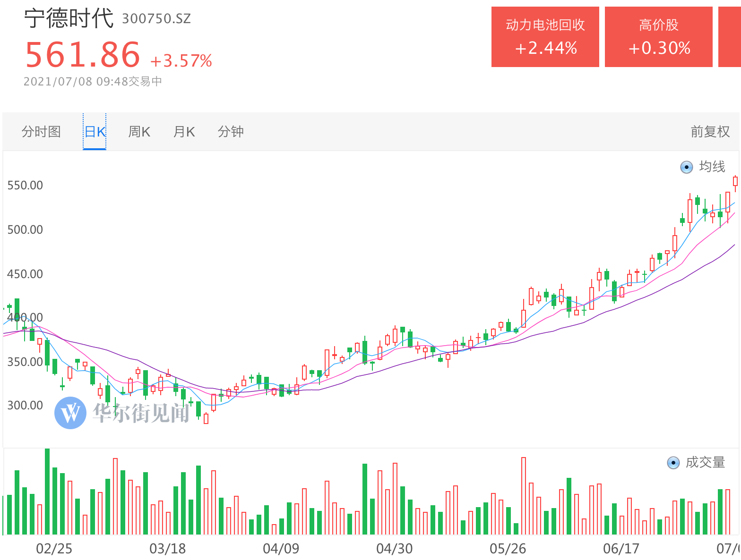The image size is (741, 560).
Task: Click the 06/17 date marker on the axis
Action: pos(621,549)
